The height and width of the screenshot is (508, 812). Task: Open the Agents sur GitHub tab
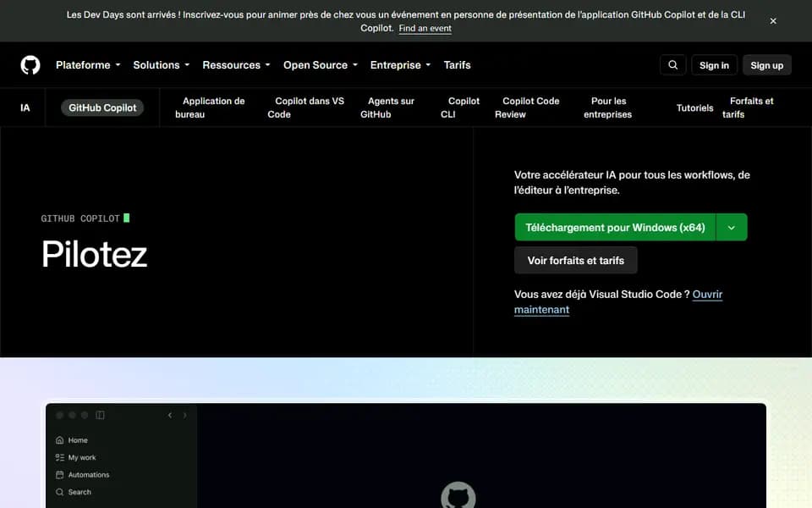pos(387,108)
